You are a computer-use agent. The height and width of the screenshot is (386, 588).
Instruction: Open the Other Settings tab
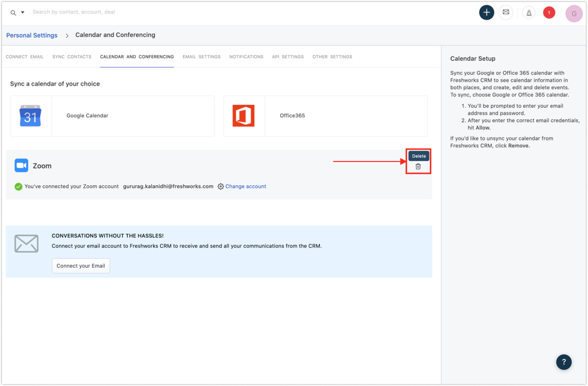click(x=332, y=57)
